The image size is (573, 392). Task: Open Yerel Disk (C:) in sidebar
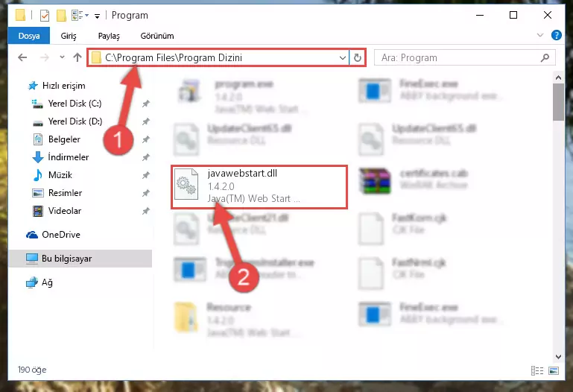pos(75,104)
